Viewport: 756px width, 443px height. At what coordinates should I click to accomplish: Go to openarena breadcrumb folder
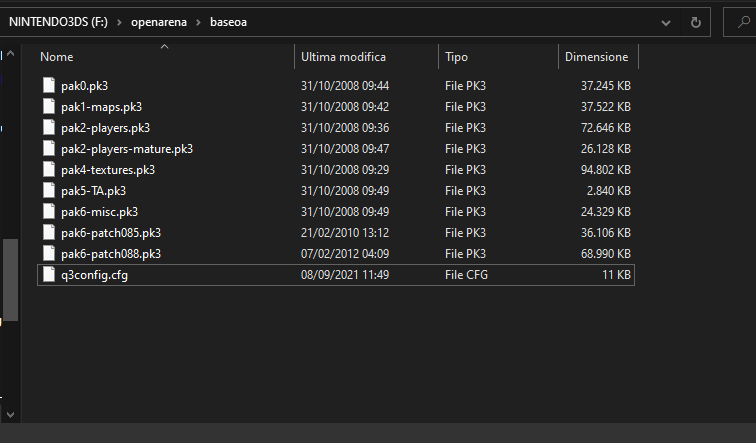tap(159, 22)
